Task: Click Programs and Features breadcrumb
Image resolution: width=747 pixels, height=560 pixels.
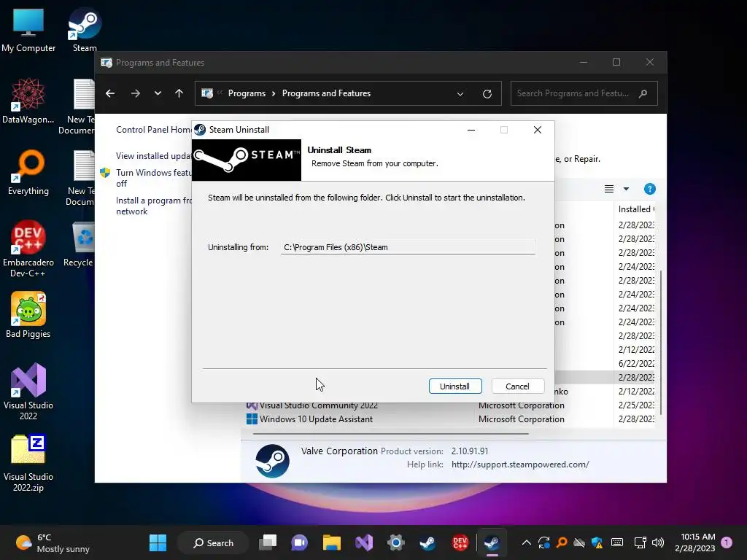Action: [x=326, y=93]
